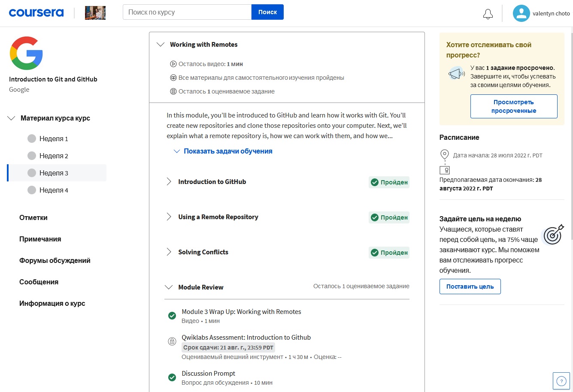The height and width of the screenshot is (392, 573).
Task: Open Qwiklabs Assessment: Introduction to Github
Action: (246, 338)
